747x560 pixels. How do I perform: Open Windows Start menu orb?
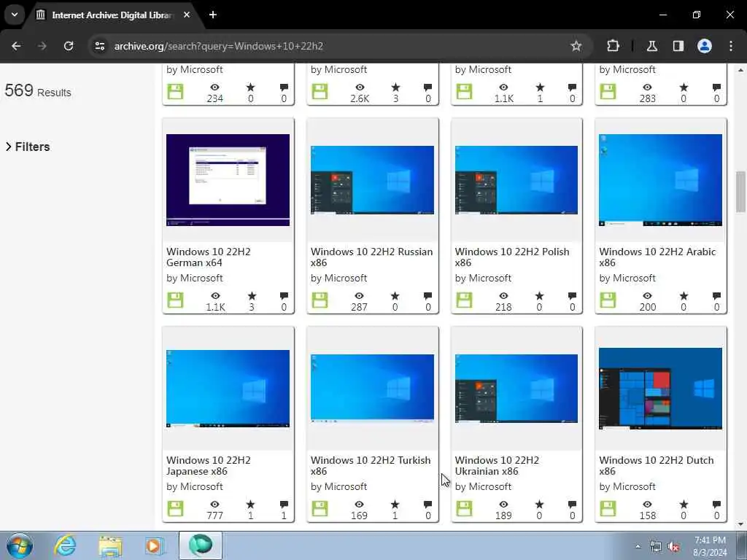coord(20,545)
